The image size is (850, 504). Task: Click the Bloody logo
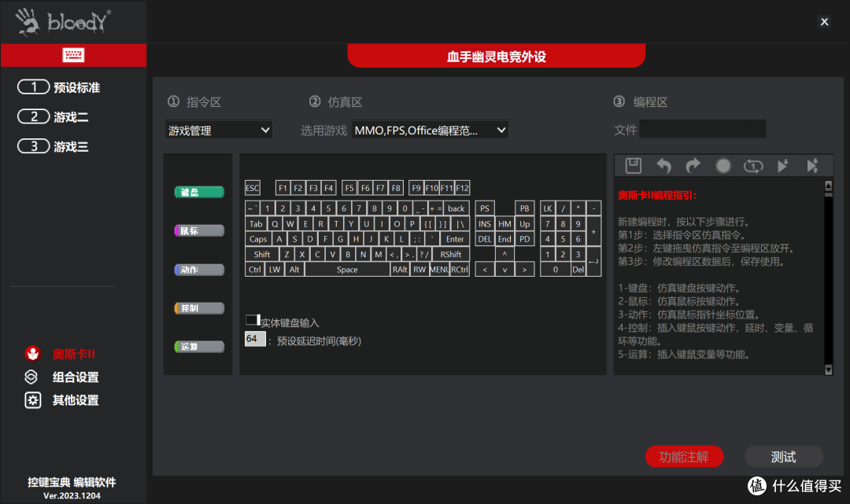coord(62,22)
